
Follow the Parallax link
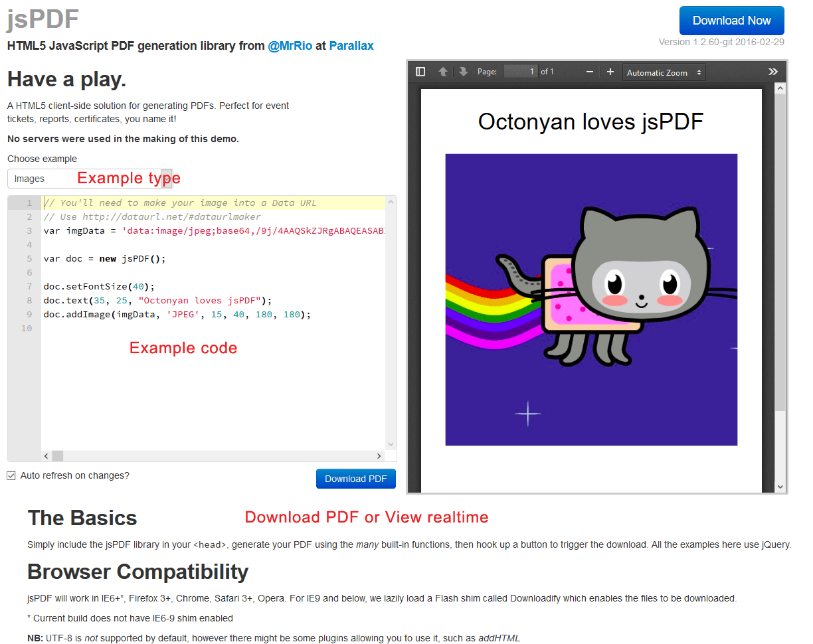pos(351,45)
